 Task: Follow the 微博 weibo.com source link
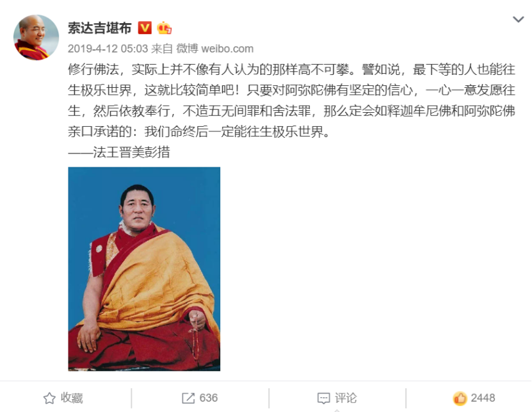coord(214,49)
